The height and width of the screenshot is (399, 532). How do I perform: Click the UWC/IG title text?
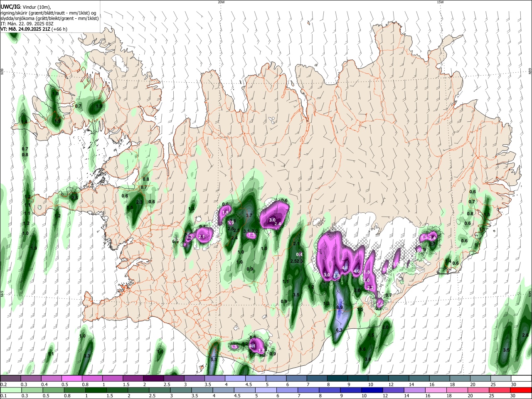(10, 7)
